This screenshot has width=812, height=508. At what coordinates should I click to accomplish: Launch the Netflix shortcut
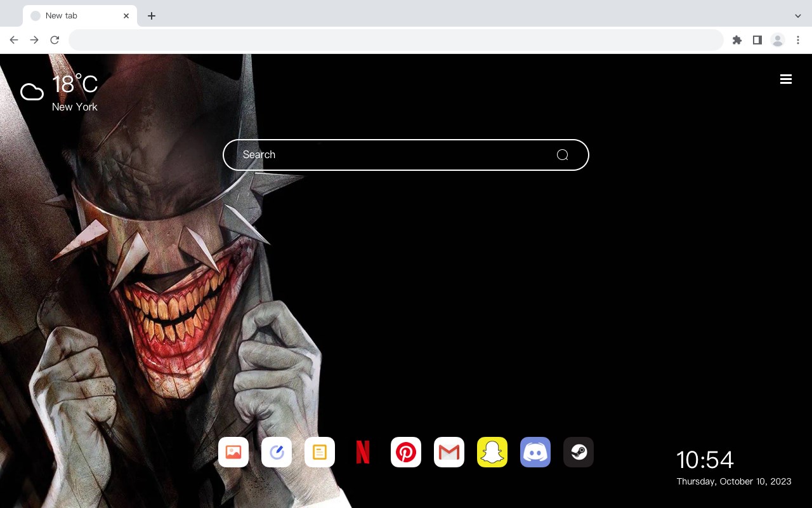[363, 452]
